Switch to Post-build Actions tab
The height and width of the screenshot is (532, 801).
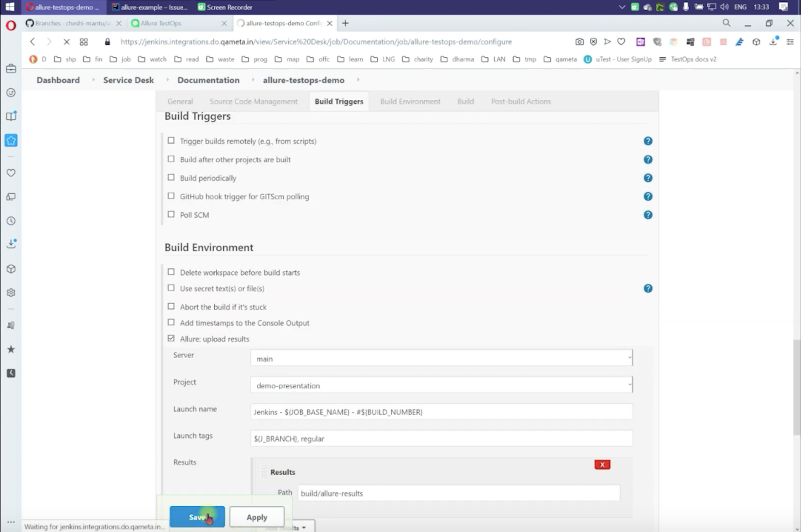tap(521, 101)
